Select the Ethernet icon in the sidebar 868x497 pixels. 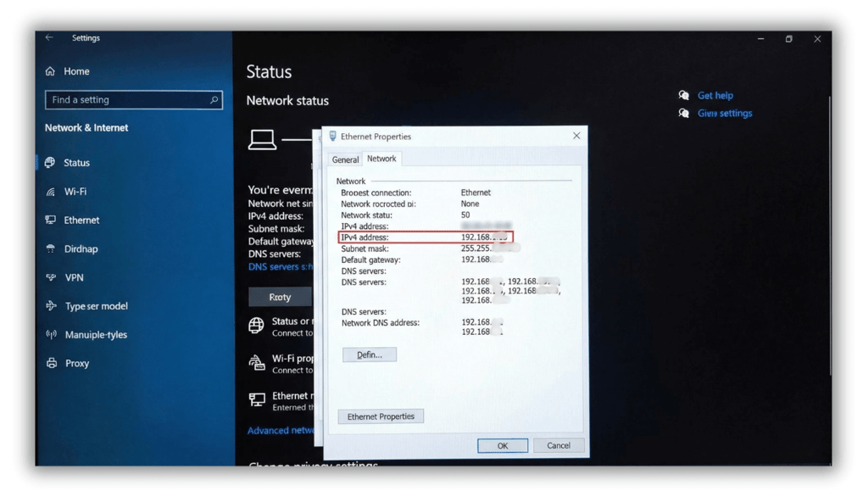52,220
